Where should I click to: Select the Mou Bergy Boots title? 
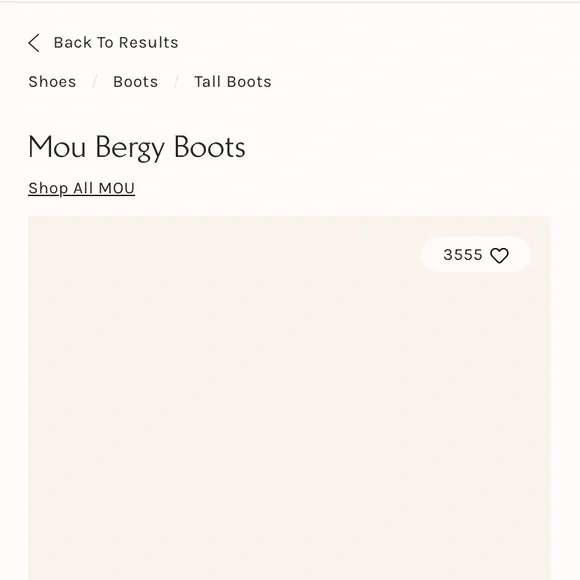click(x=136, y=148)
